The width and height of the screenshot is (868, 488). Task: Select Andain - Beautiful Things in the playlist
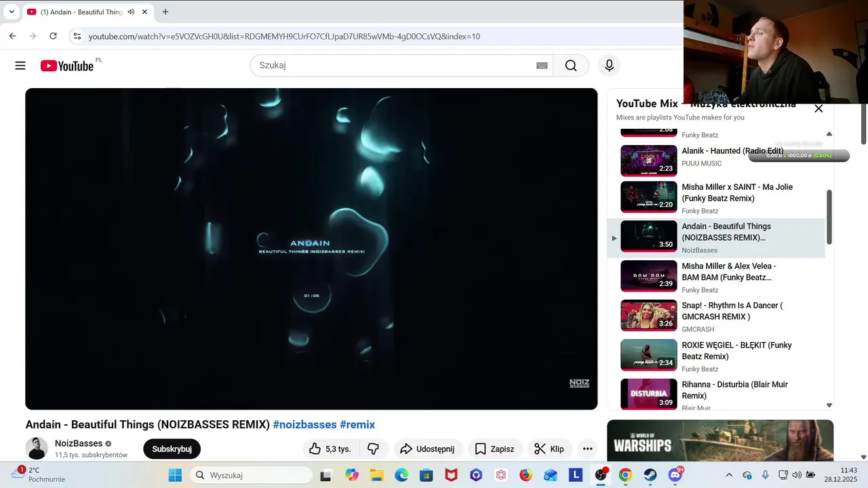pyautogui.click(x=716, y=238)
